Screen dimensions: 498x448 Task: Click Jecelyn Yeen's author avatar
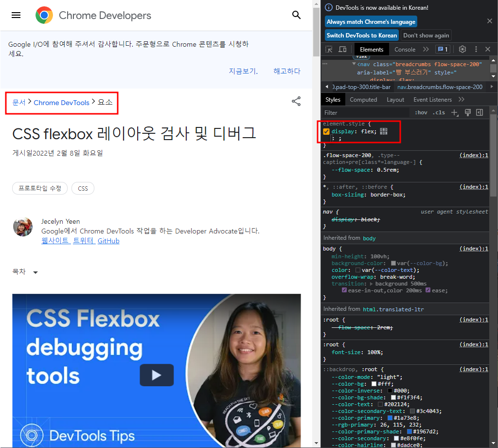coord(22,227)
